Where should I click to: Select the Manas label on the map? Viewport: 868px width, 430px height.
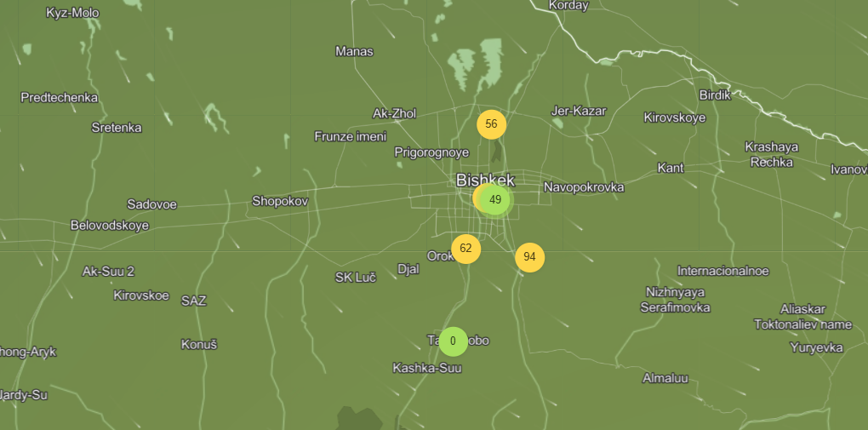coord(354,51)
